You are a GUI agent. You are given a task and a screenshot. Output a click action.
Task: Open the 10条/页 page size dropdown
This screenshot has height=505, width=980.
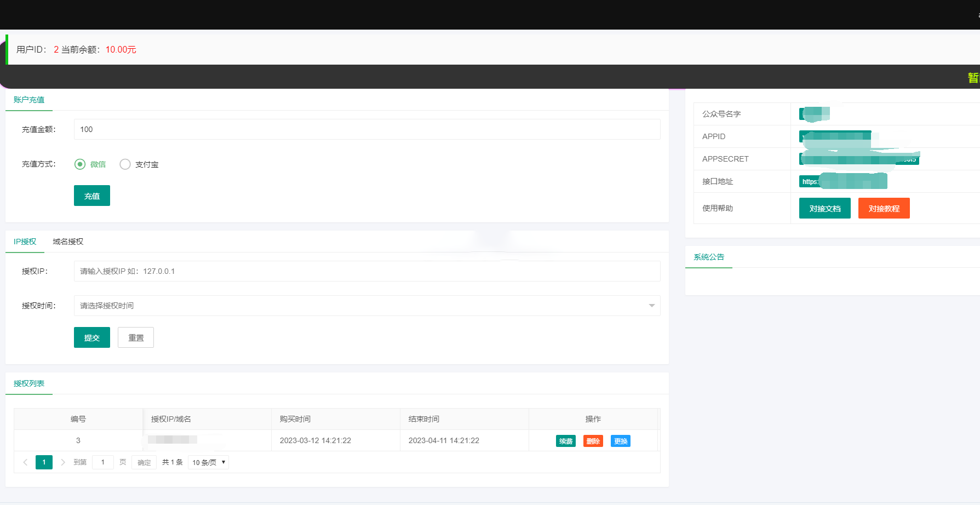208,462
